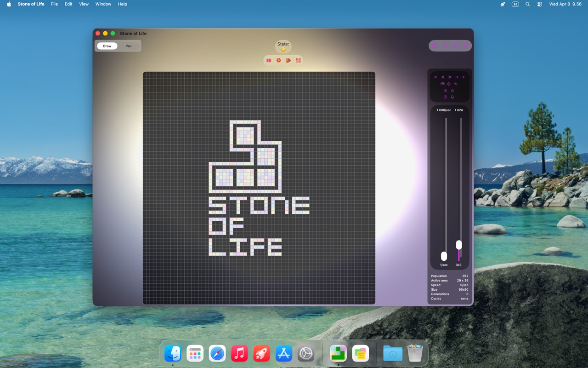Click the camera snapshot icon in the top-right toolbar

pos(435,46)
